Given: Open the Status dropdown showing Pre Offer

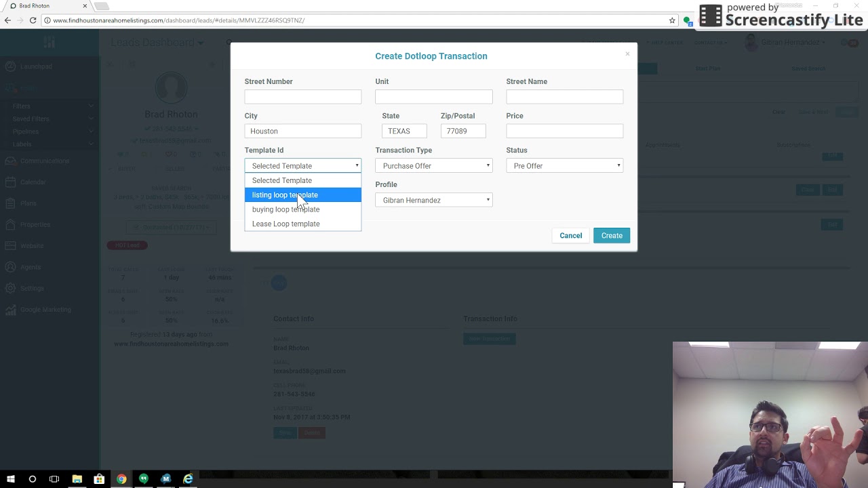Looking at the screenshot, I should coord(564,165).
